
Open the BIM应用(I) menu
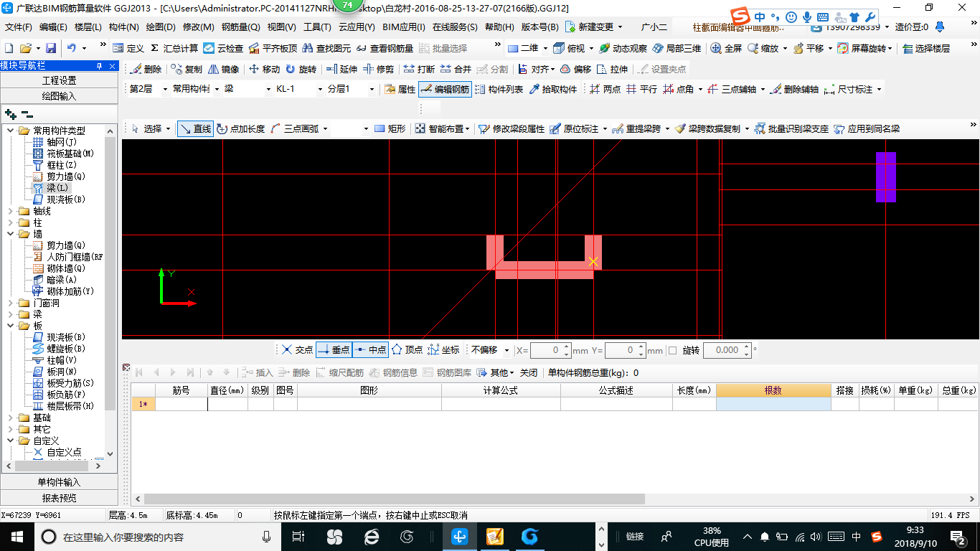tap(404, 27)
